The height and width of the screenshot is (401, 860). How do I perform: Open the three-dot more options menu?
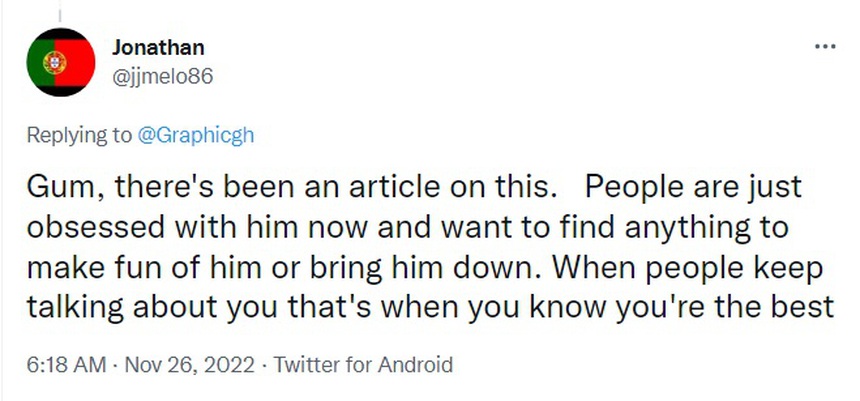click(825, 47)
